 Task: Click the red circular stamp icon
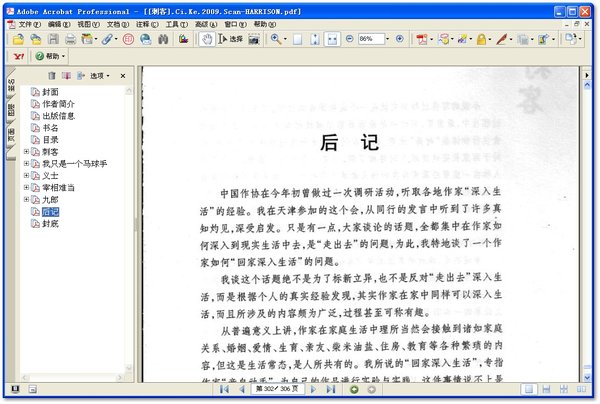(x=128, y=39)
